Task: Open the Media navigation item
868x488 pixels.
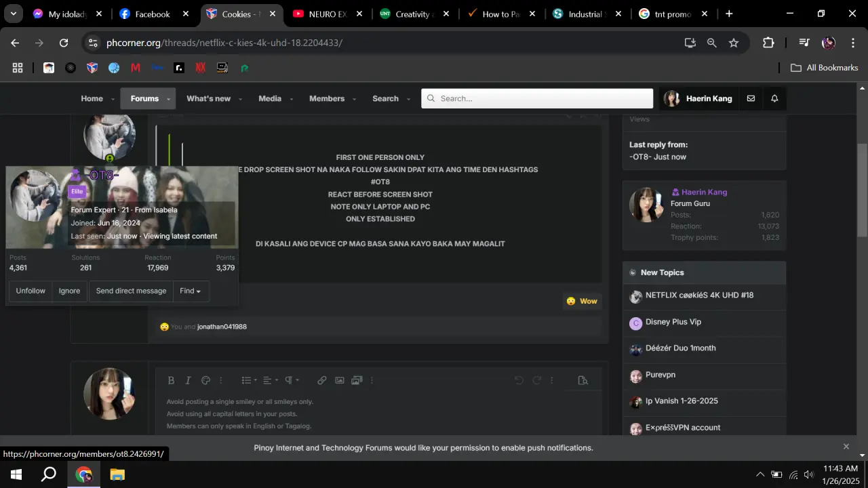Action: (x=270, y=98)
